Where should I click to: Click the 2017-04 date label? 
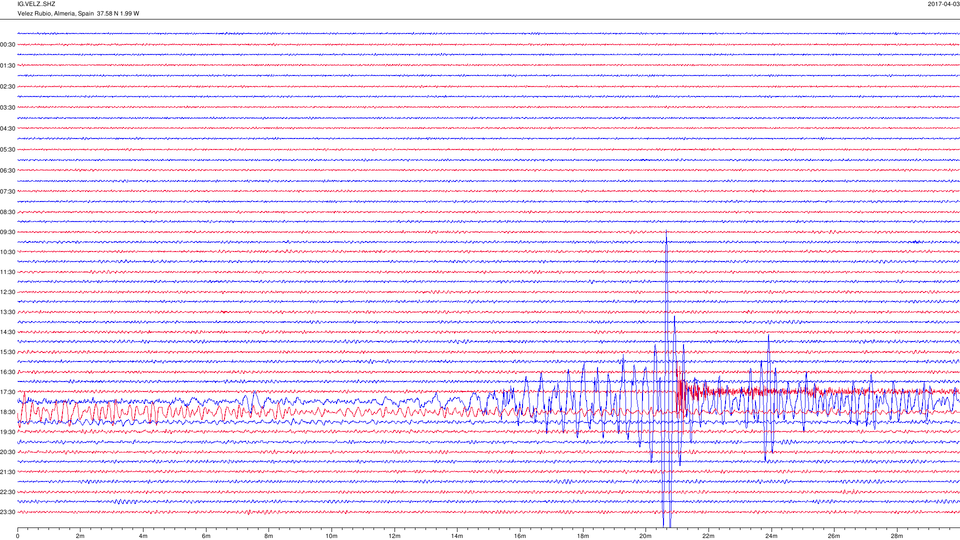coord(943,4)
